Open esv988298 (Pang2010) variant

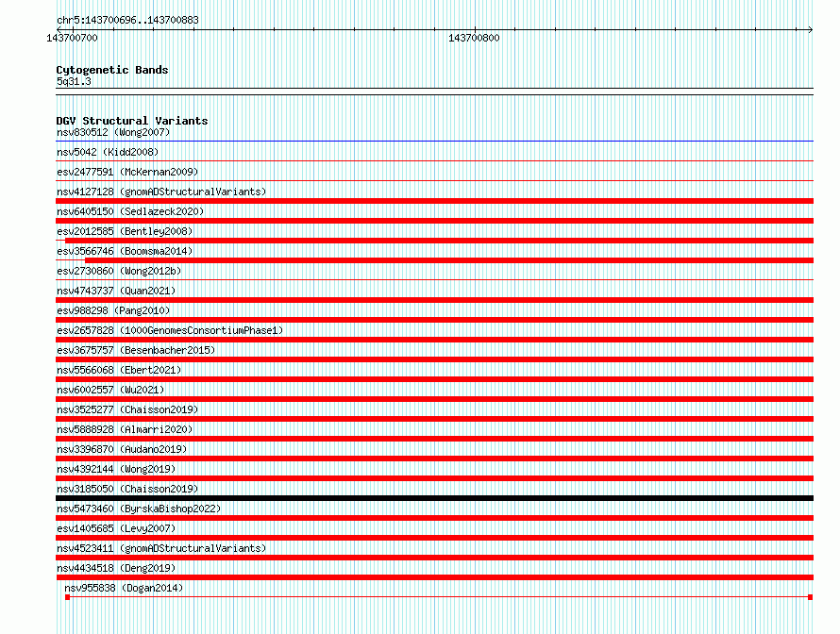click(113, 310)
